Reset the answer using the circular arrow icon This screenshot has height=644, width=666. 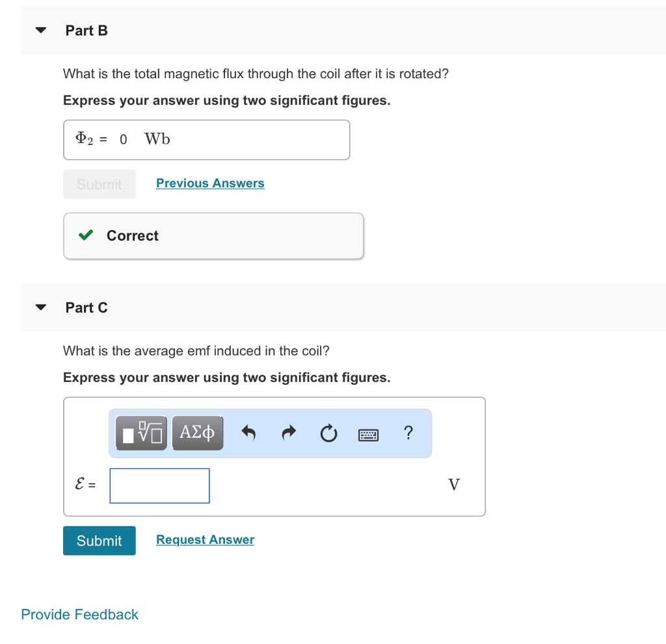[328, 433]
